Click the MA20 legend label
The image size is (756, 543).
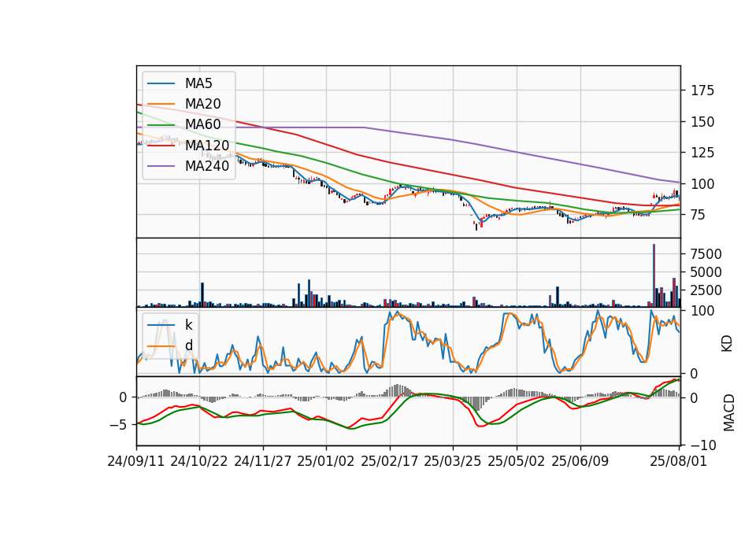point(203,104)
